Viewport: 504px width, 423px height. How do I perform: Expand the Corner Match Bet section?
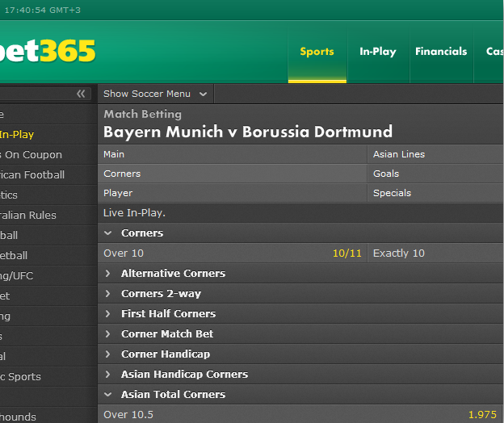pyautogui.click(x=300, y=334)
